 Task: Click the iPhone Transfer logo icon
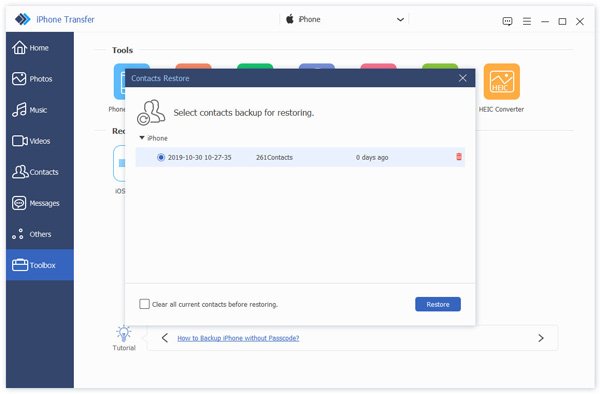point(23,19)
